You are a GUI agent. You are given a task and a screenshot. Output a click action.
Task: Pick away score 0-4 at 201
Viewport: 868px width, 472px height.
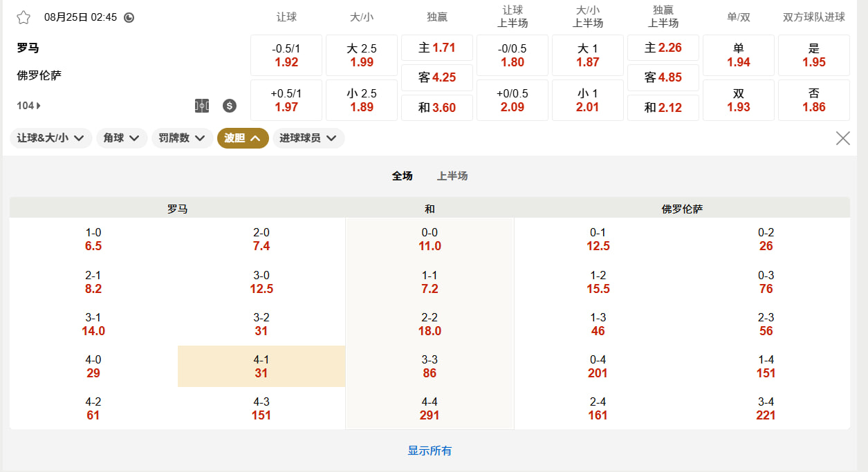tap(598, 366)
